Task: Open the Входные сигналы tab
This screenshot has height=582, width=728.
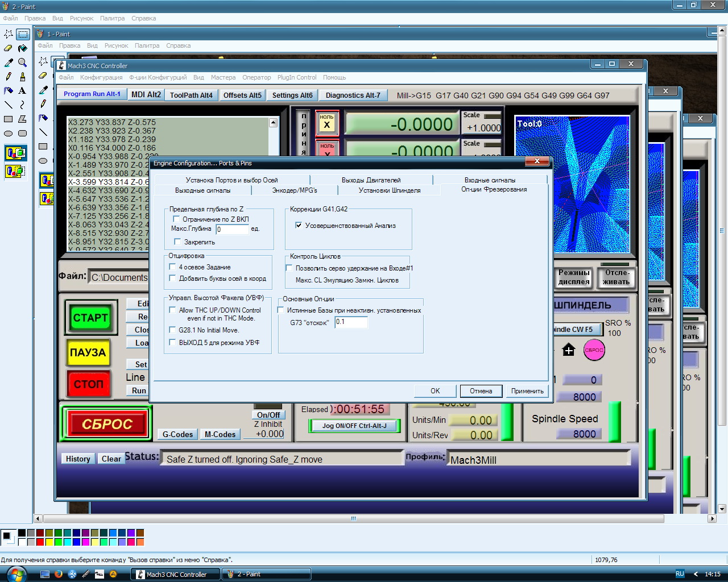Action: [x=490, y=180]
